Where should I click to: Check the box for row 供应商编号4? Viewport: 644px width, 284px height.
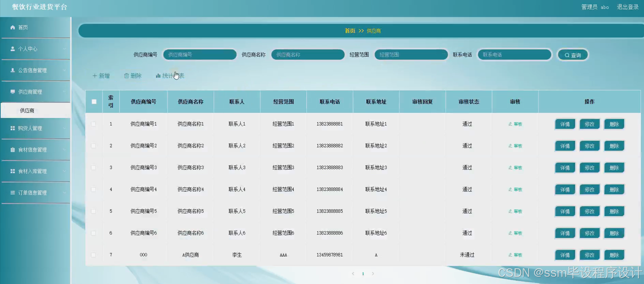point(93,190)
